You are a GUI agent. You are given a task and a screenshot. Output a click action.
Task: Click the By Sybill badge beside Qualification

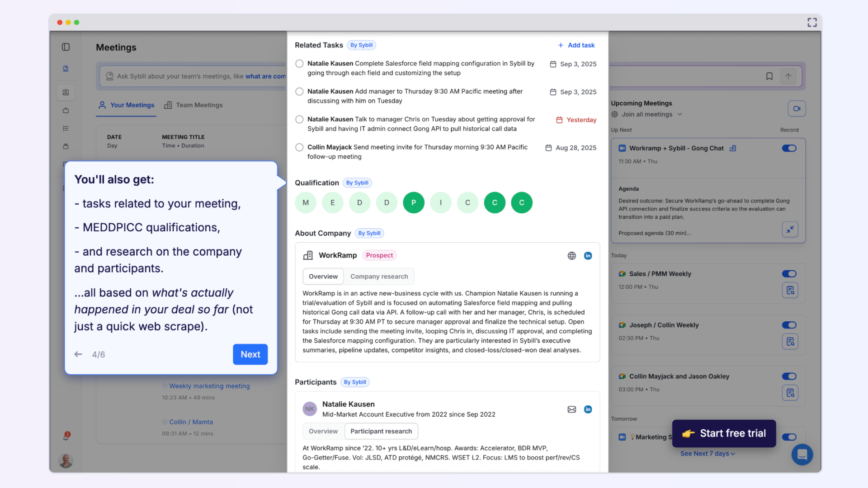pos(357,183)
